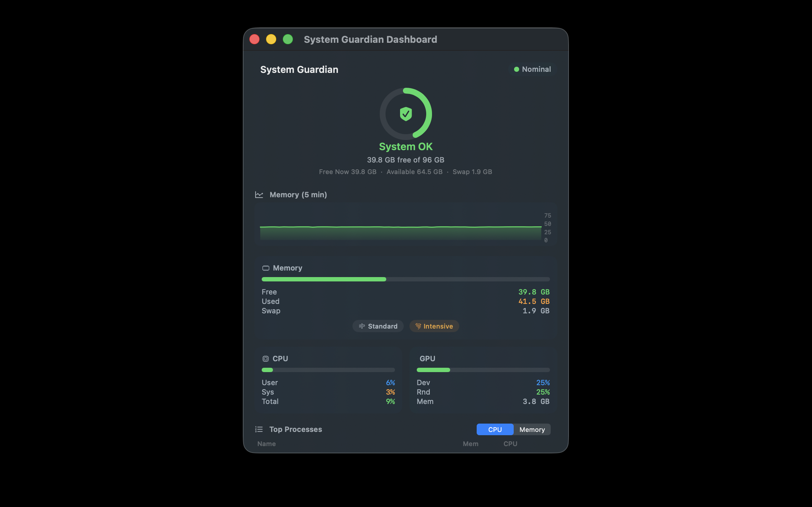Click the green memory usage progress bar
This screenshot has width=812, height=507.
(324, 279)
